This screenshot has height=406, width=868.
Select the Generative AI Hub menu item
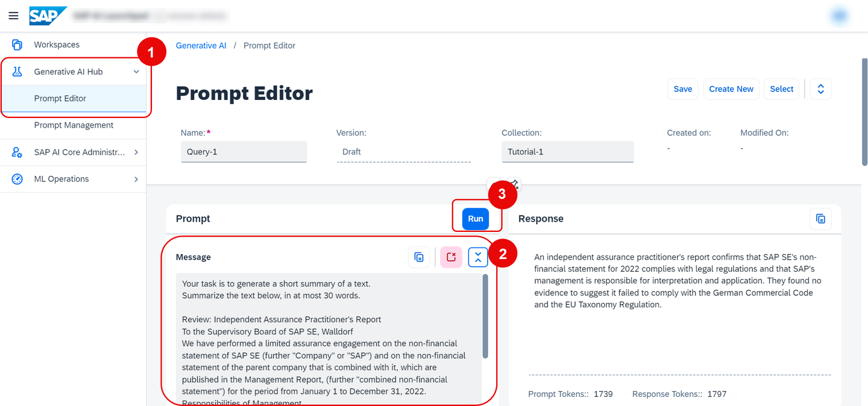(x=73, y=72)
